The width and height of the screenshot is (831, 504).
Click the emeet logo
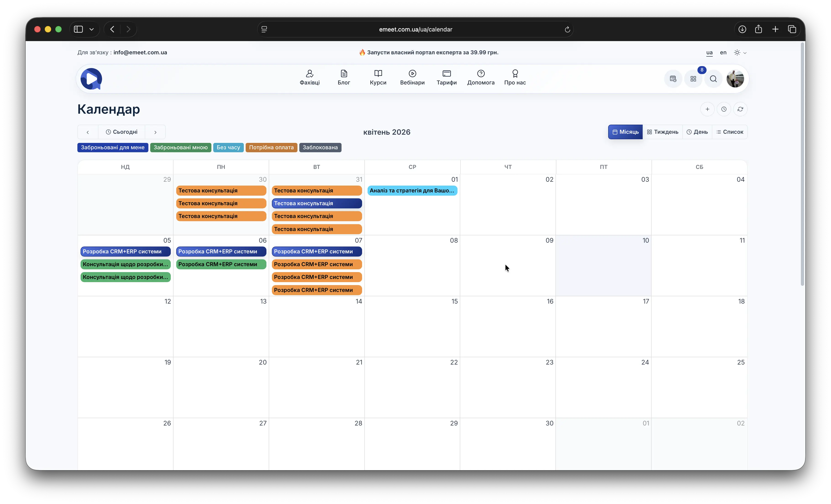click(x=91, y=79)
